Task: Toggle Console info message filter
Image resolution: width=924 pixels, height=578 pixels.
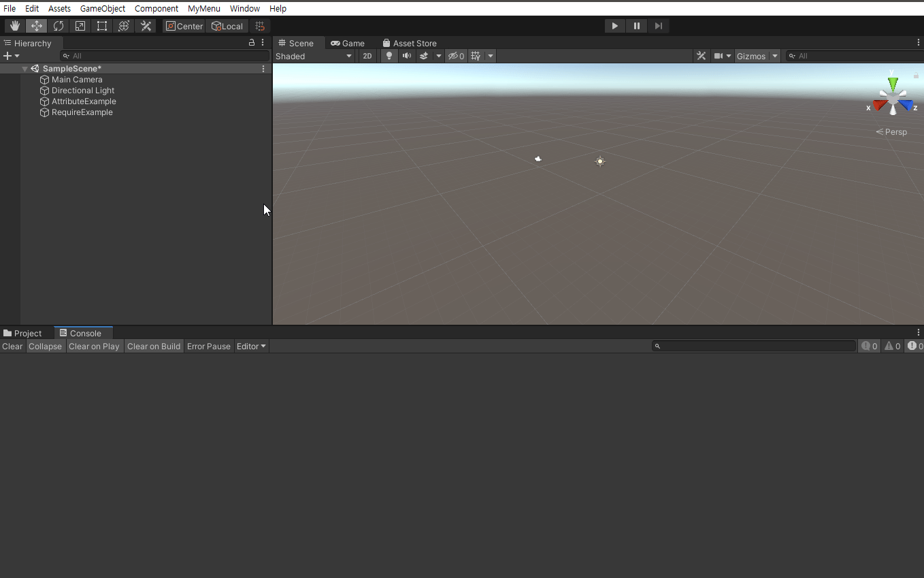Action: 869,347
